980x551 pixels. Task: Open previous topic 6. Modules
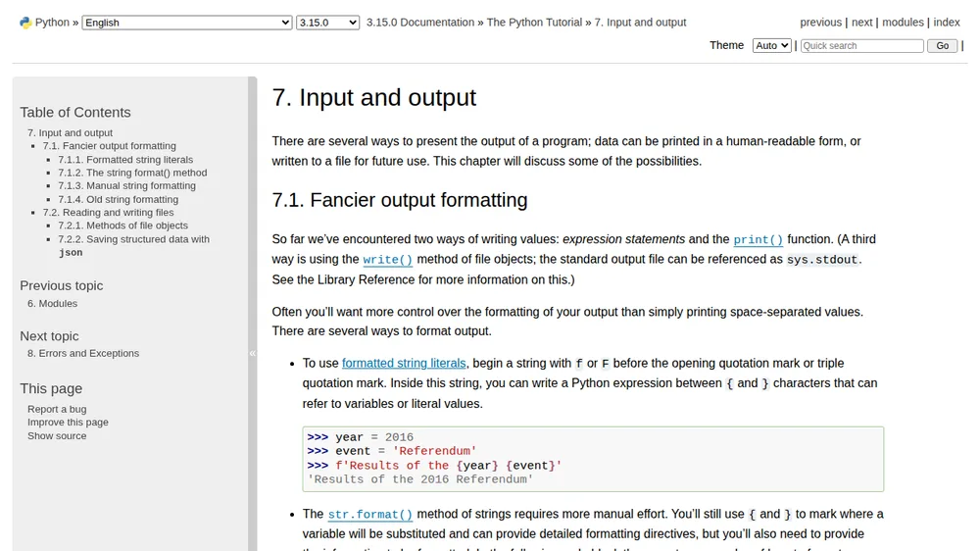coord(53,303)
